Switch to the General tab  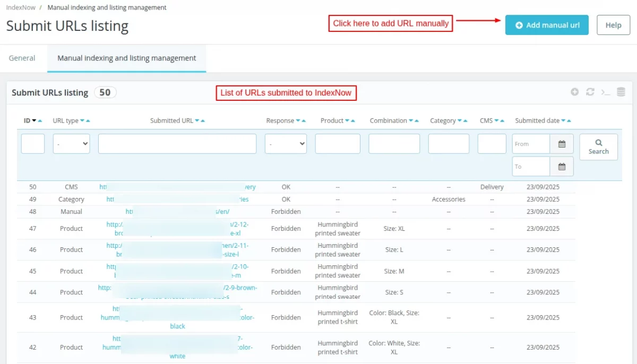[22, 58]
